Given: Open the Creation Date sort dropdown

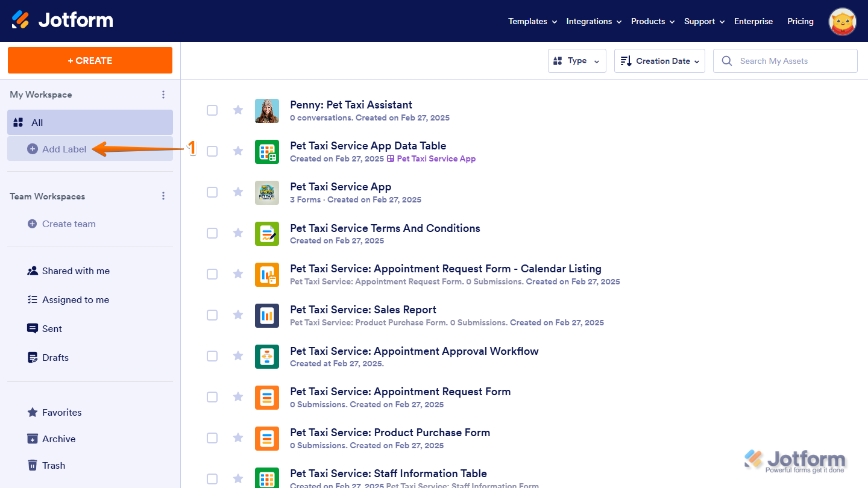Looking at the screenshot, I should 659,61.
